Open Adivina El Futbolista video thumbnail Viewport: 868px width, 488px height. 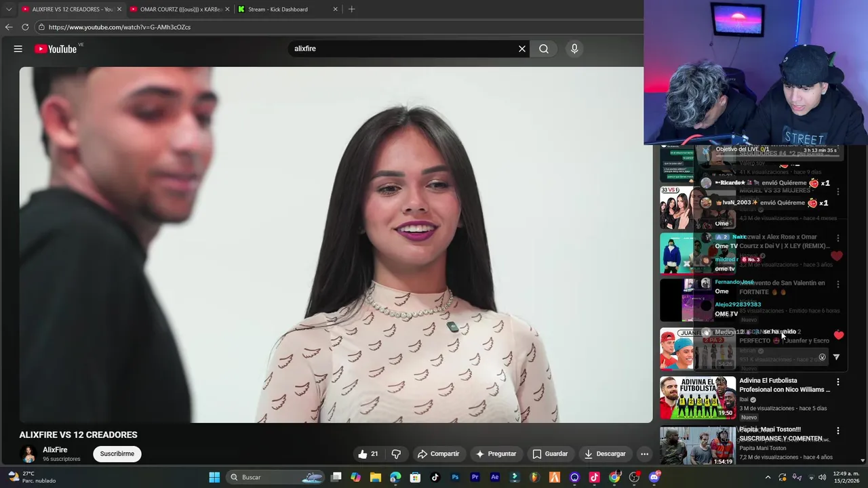pos(698,397)
